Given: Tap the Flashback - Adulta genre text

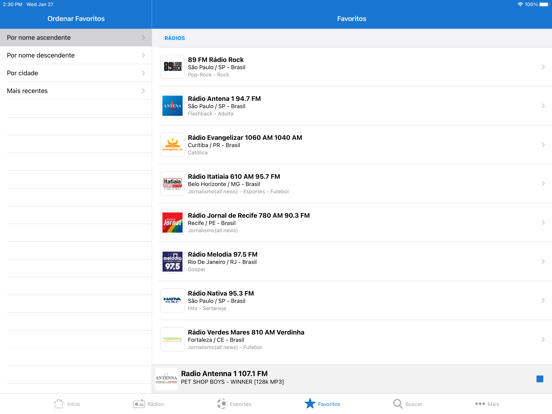Looking at the screenshot, I should (x=210, y=114).
